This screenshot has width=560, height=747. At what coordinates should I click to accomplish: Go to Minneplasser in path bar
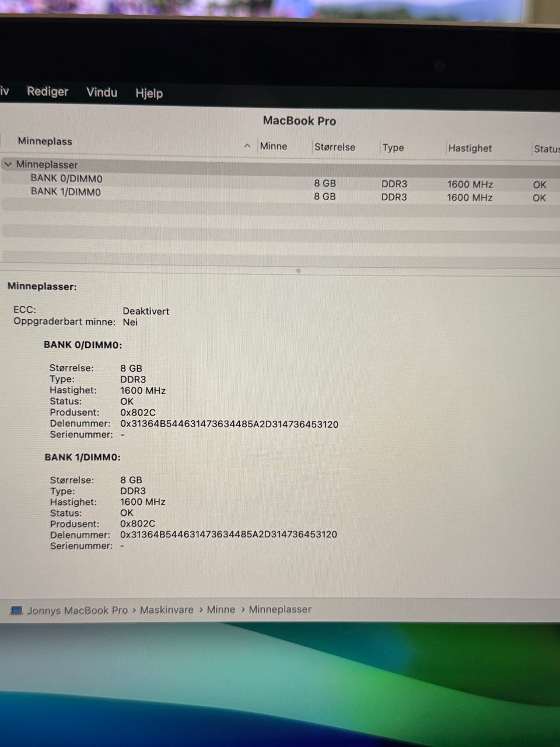(280, 609)
